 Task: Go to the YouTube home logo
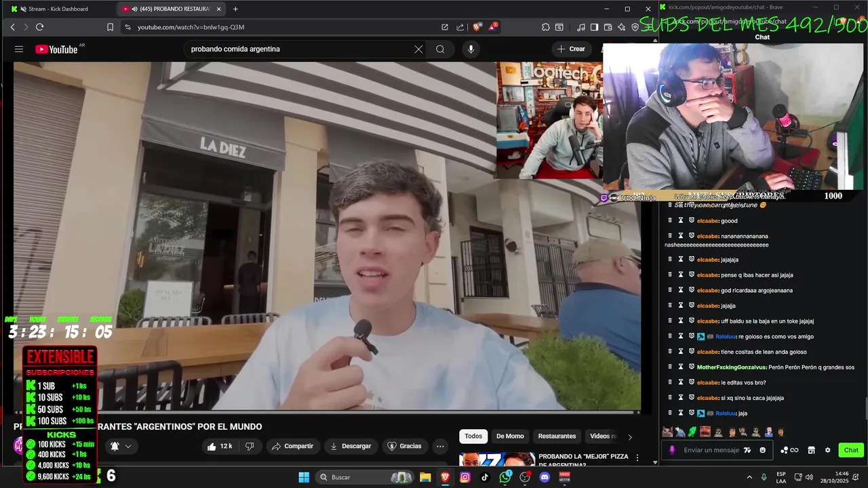pyautogui.click(x=56, y=49)
